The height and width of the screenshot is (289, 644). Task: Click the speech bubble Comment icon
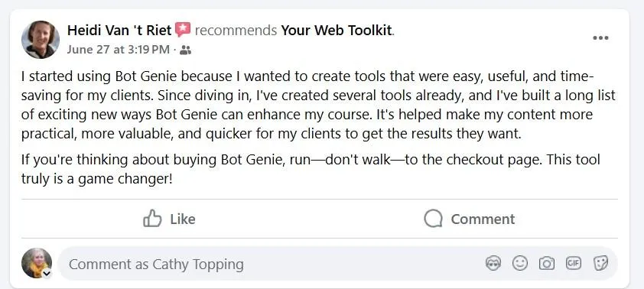point(433,219)
